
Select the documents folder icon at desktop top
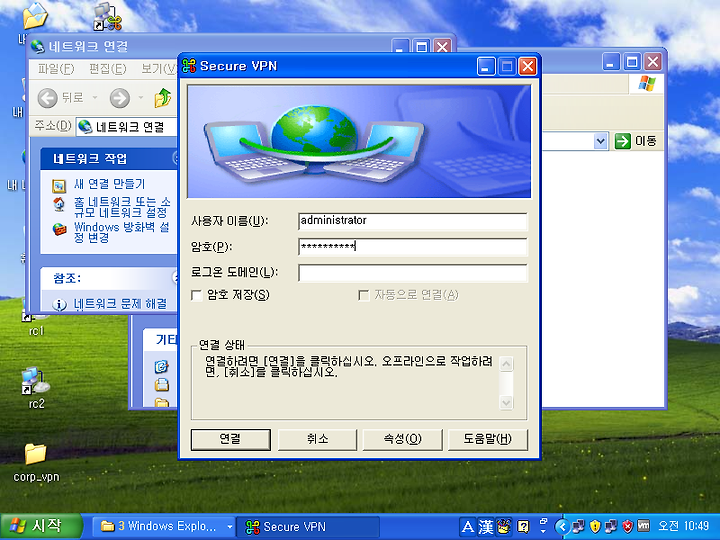[x=35, y=16]
